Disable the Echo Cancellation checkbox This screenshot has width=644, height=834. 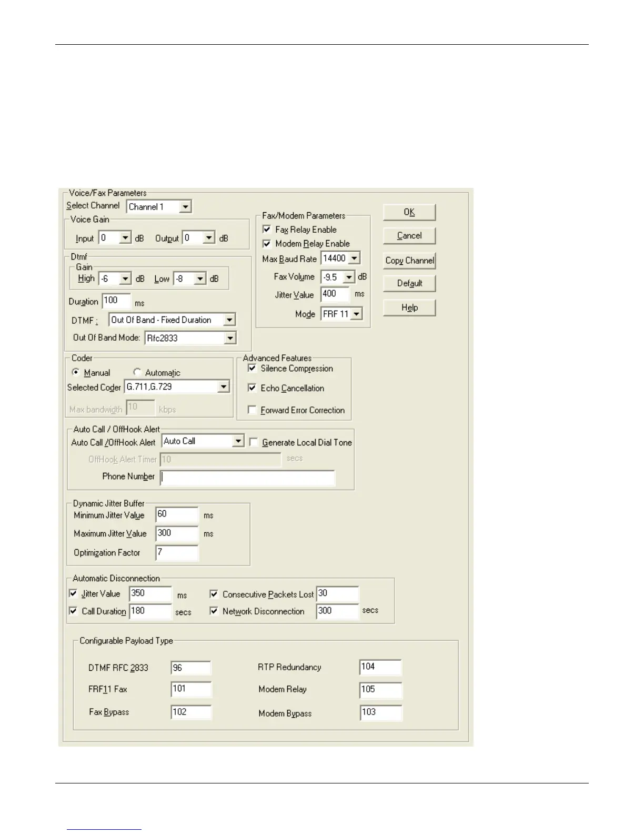point(252,388)
